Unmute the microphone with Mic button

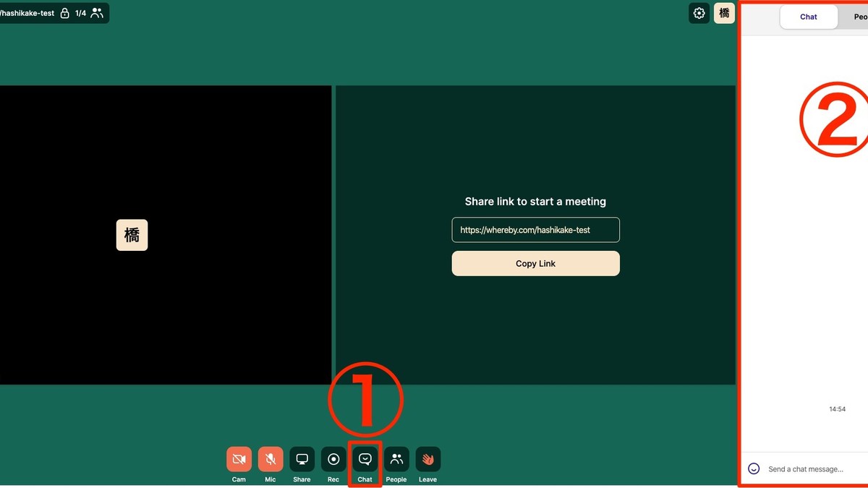[271, 459]
